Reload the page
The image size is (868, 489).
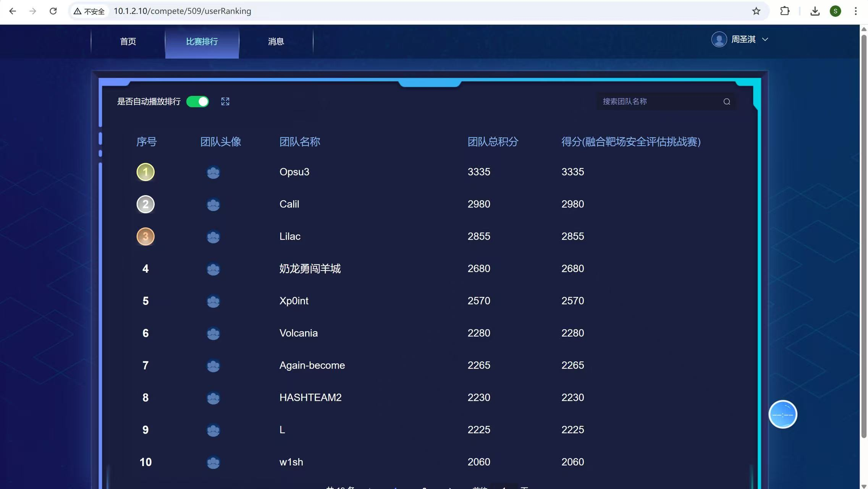(53, 11)
